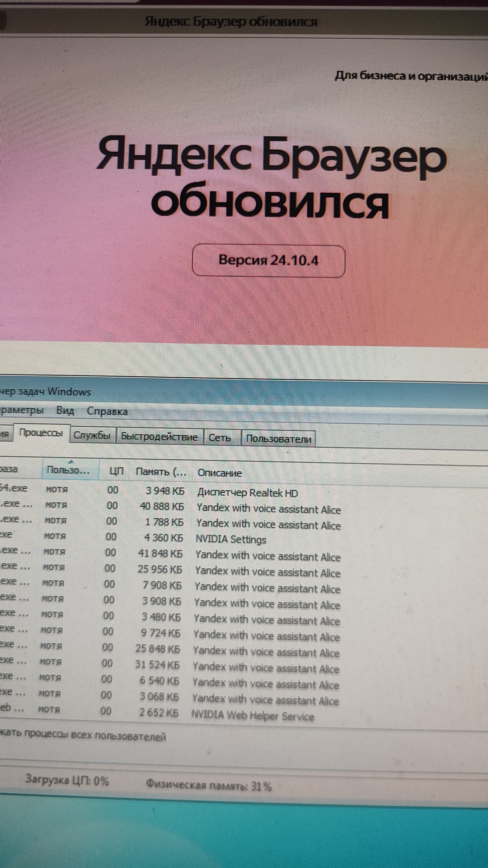Click the 'Версия 24.10.4' button
This screenshot has width=488, height=868.
268,261
